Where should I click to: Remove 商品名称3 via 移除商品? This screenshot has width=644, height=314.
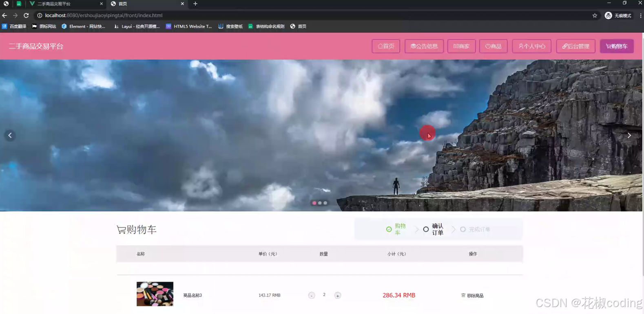[x=472, y=295]
